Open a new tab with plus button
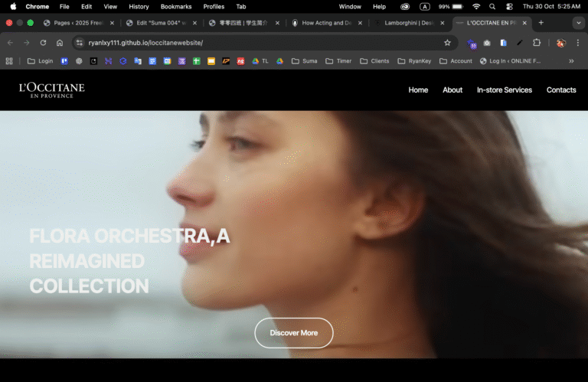The image size is (588, 382). pyautogui.click(x=541, y=23)
